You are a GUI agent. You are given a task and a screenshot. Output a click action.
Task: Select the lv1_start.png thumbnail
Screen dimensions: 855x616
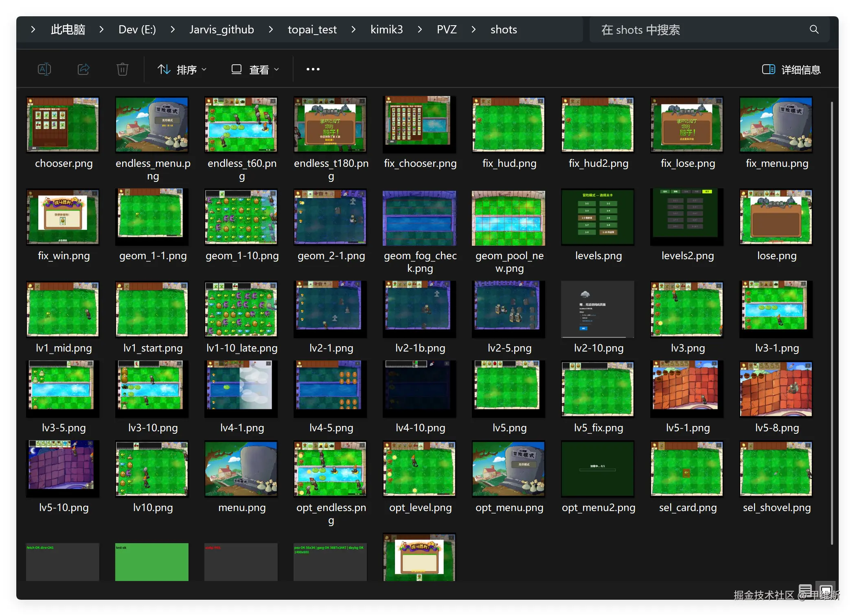[152, 309]
